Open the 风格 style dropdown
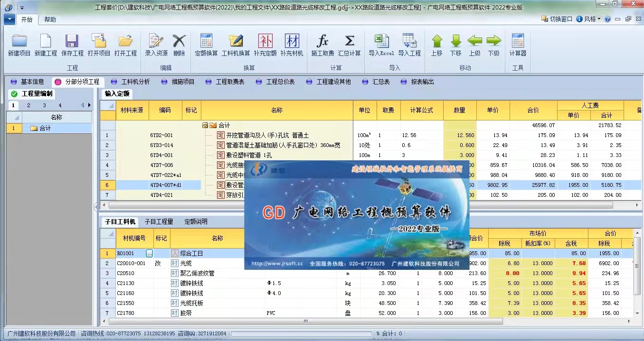Viewport: 644px width, 341px height. tap(588, 19)
